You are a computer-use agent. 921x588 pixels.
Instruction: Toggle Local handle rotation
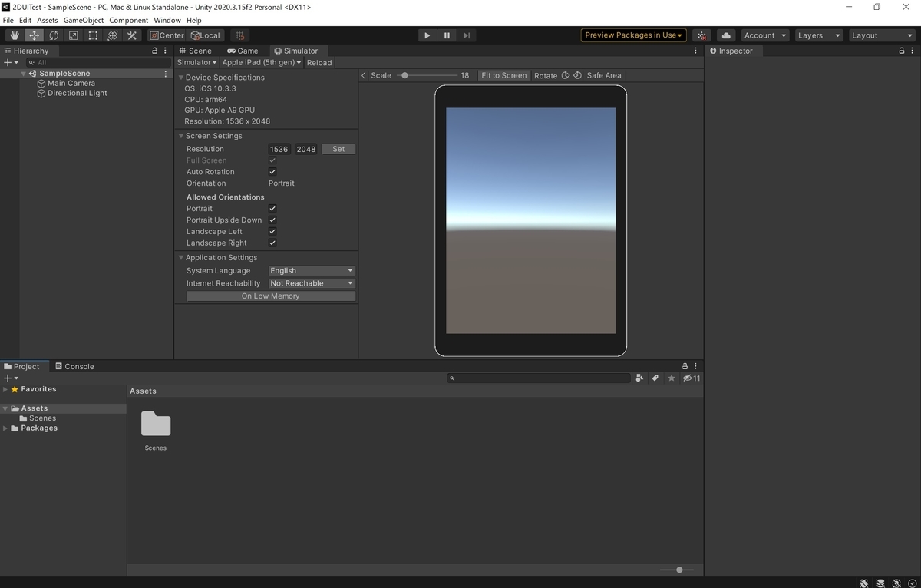tap(205, 35)
